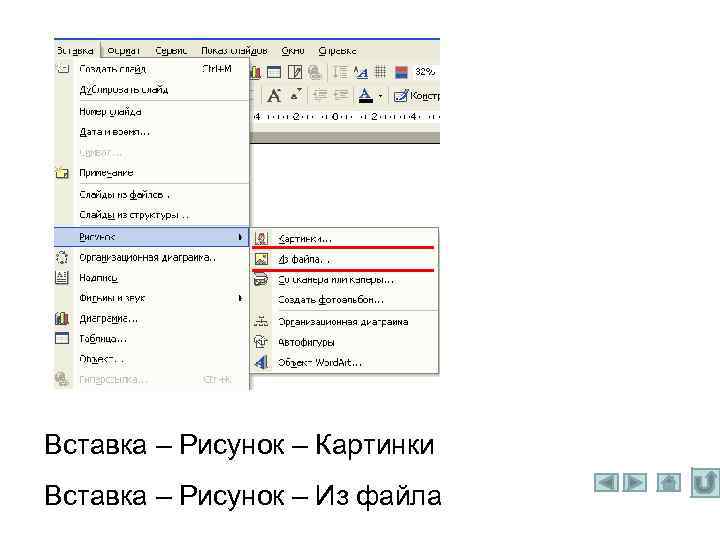Open the Вставка menu in menu bar

coord(76,51)
